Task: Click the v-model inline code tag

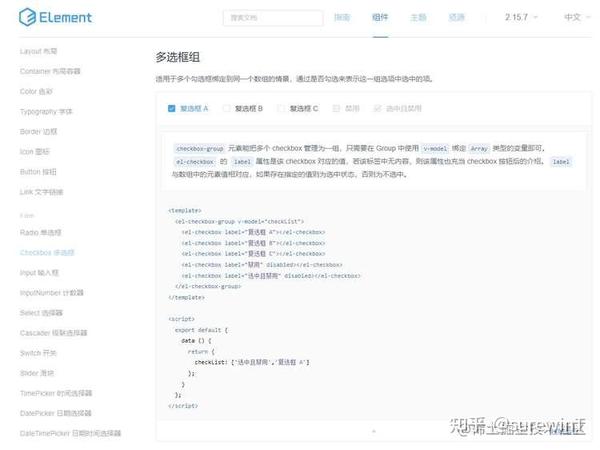Action: tap(435, 148)
